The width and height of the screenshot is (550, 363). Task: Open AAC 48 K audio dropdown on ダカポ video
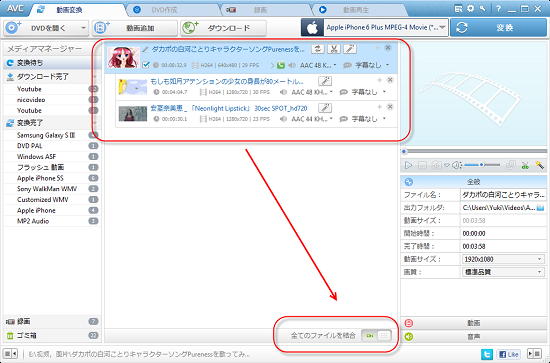point(318,65)
